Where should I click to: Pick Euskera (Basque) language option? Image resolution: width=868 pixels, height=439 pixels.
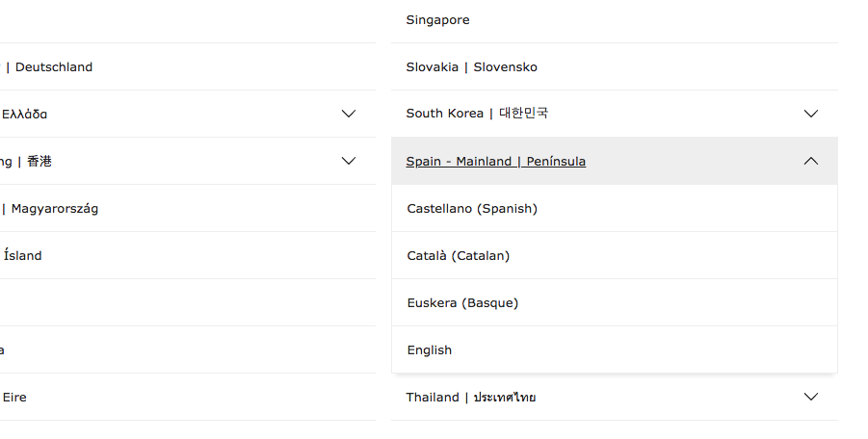(462, 302)
